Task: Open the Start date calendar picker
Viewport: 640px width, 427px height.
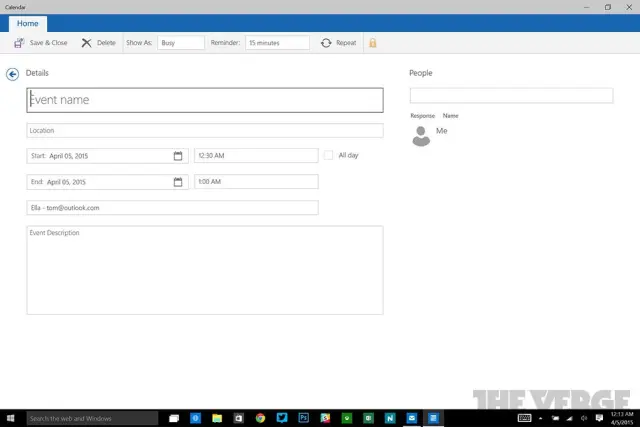Action: (178, 156)
